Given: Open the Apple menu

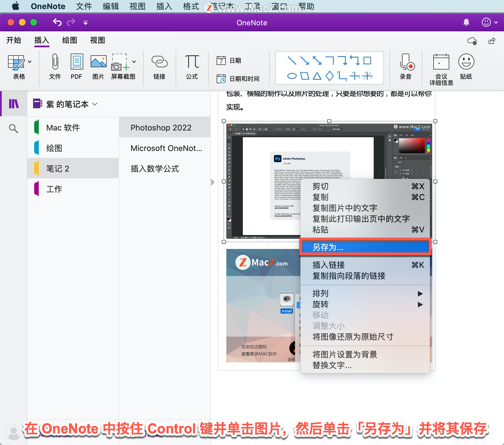Looking at the screenshot, I should point(16,6).
